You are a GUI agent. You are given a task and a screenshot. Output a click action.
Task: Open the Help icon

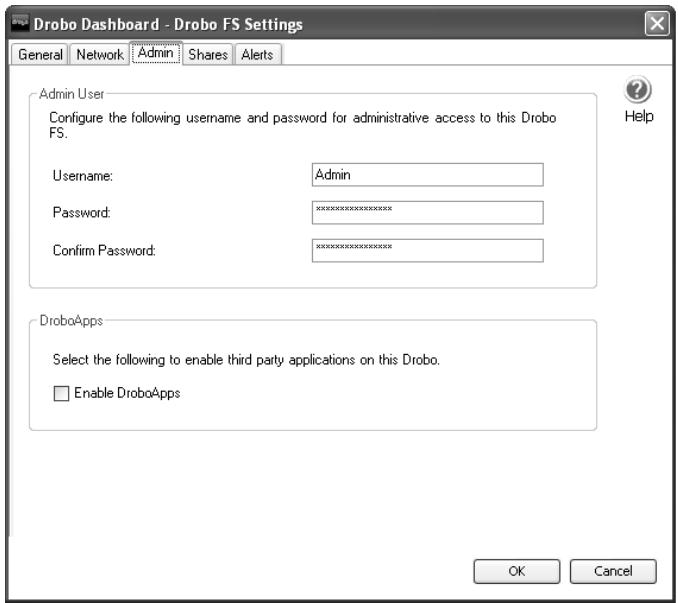point(637,89)
